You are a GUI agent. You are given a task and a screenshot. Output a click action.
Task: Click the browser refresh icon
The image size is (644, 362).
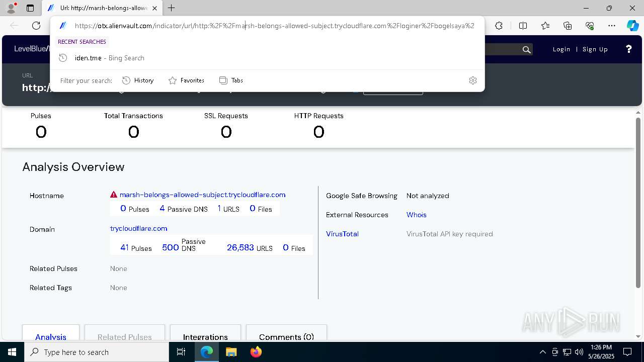(x=36, y=26)
